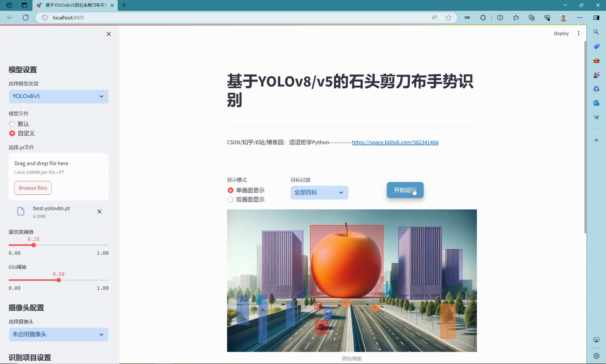Open the browser extensions puzzle icon

coord(483,18)
